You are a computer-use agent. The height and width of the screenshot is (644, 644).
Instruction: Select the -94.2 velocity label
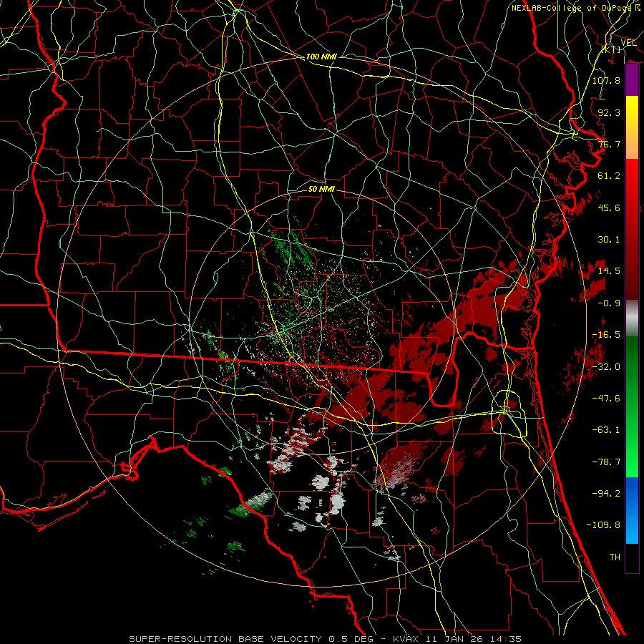[x=606, y=494]
